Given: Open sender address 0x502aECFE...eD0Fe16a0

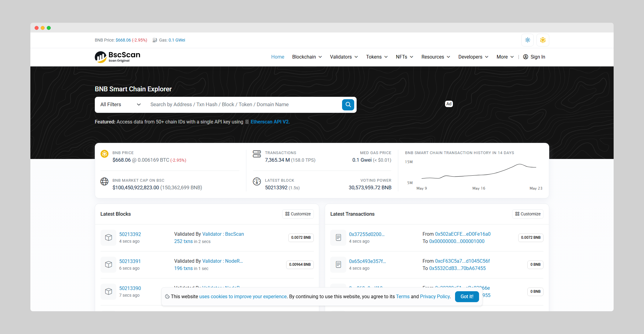Looking at the screenshot, I should 463,234.
